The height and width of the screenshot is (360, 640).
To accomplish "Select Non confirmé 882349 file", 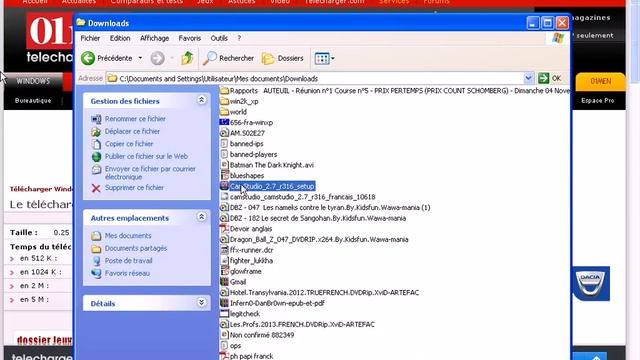I will [x=257, y=335].
